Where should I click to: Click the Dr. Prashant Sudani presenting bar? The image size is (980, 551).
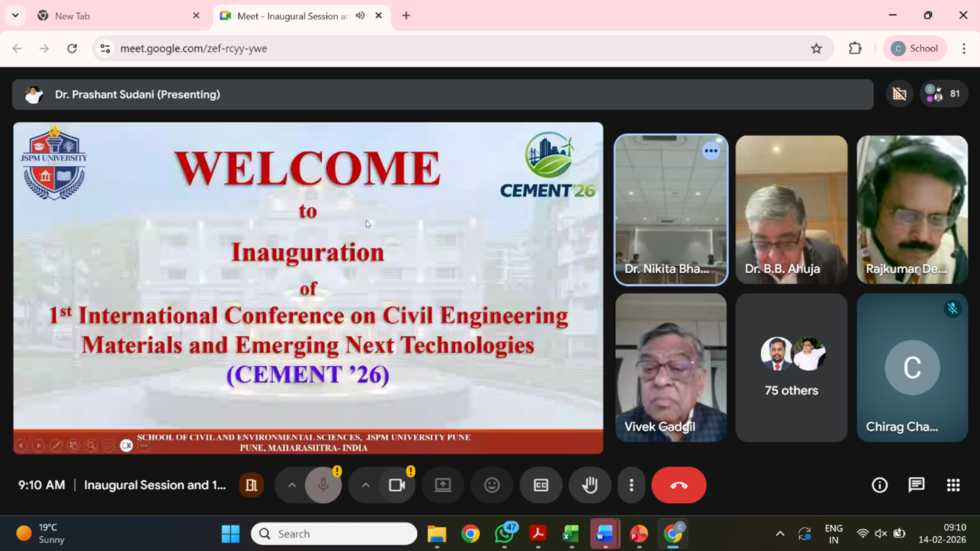(x=443, y=94)
